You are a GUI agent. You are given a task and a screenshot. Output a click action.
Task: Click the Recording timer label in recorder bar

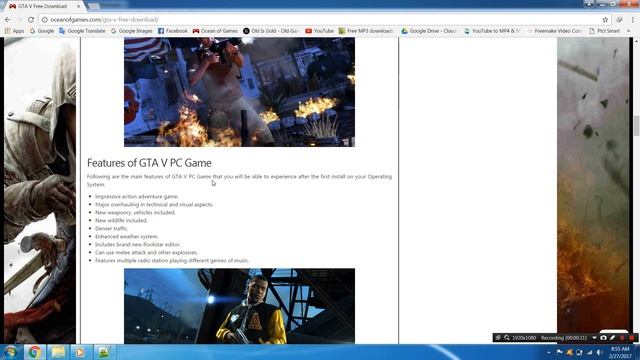[564, 338]
